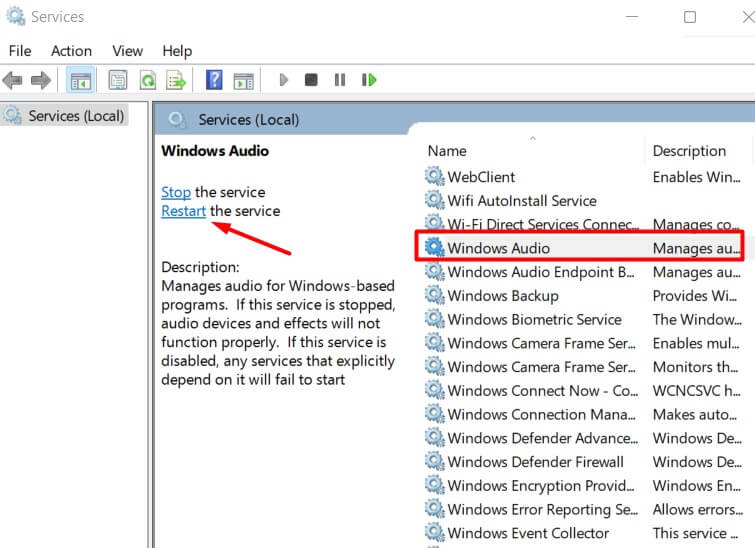Viewport: 755px width, 548px height.
Task: Click the blue Help question mark icon
Action: (214, 80)
